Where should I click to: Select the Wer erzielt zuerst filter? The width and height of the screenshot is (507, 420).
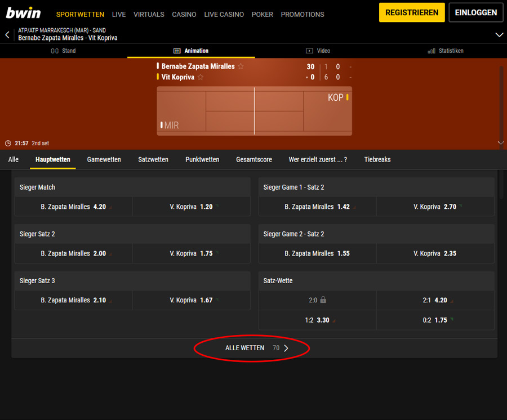pyautogui.click(x=318, y=159)
